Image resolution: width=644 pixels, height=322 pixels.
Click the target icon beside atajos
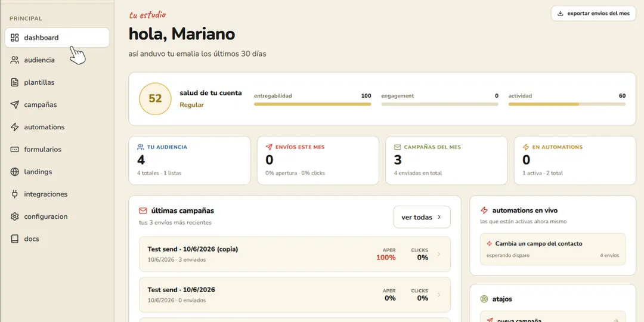pos(484,299)
